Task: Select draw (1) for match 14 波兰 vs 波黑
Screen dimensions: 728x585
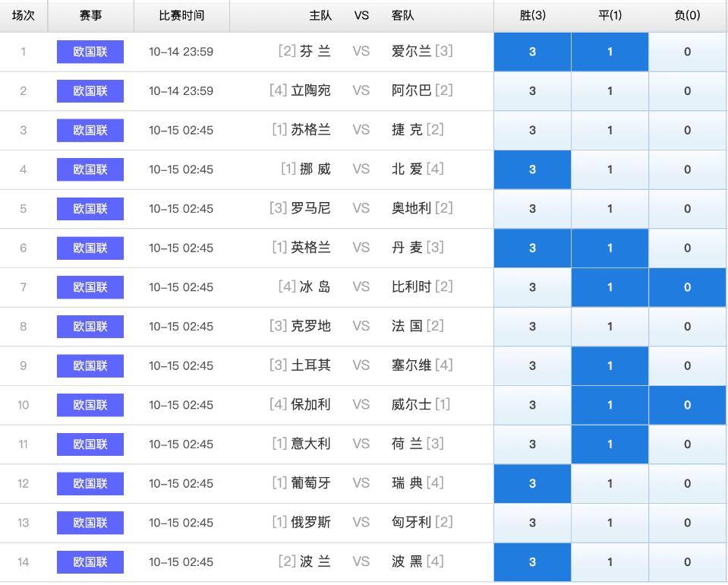Action: [610, 562]
